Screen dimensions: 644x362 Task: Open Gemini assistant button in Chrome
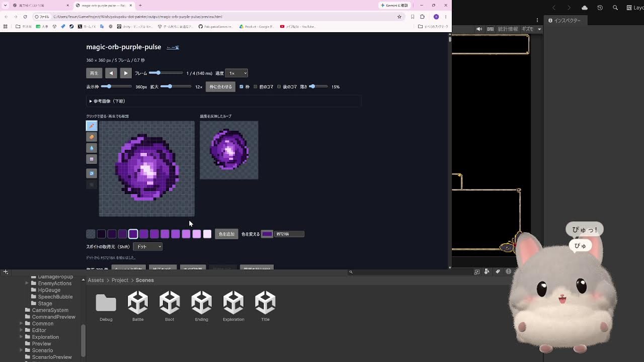point(394,5)
